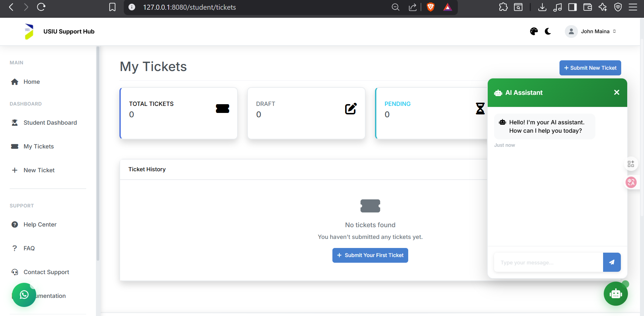Click the AI chat message input field
Viewport: 644px width, 316px height.
pyautogui.click(x=548, y=262)
